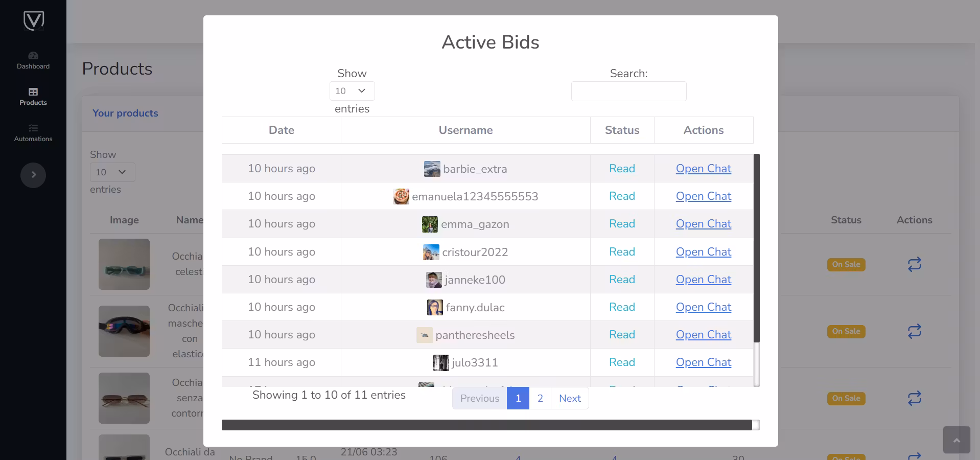
Task: Click Next in bids pagination
Action: tap(570, 398)
